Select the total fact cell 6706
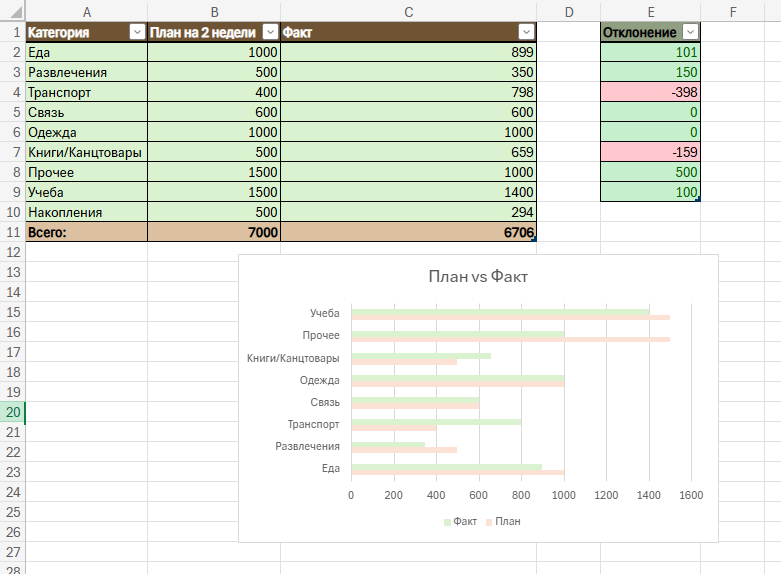This screenshot has height=574, width=781. tap(408, 232)
